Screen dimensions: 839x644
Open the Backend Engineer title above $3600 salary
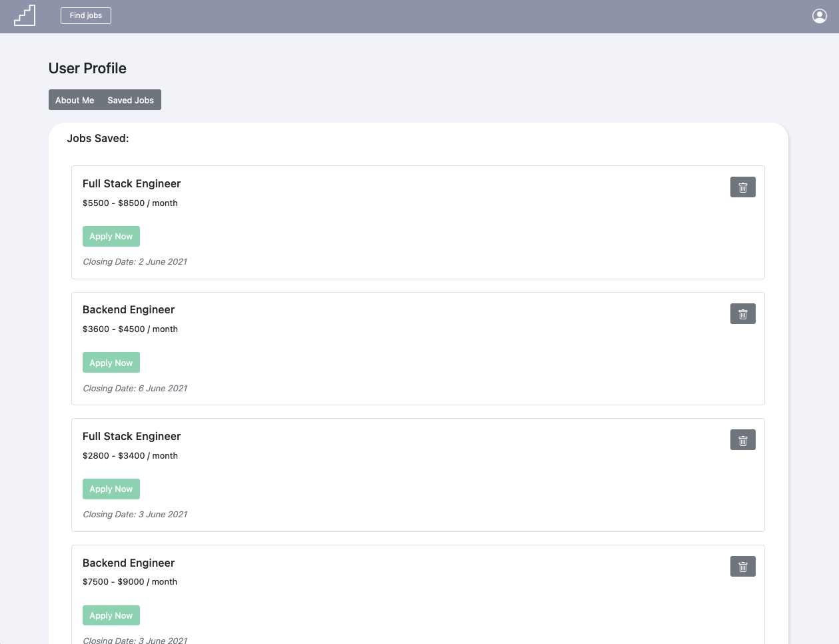click(129, 310)
